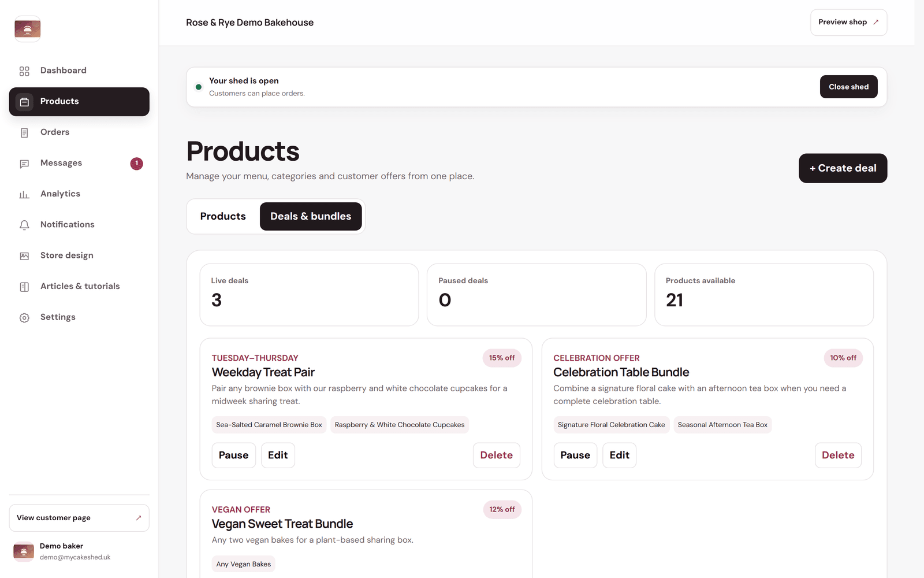Image resolution: width=924 pixels, height=578 pixels.
Task: Open Messages in the sidebar
Action: [x=79, y=163]
